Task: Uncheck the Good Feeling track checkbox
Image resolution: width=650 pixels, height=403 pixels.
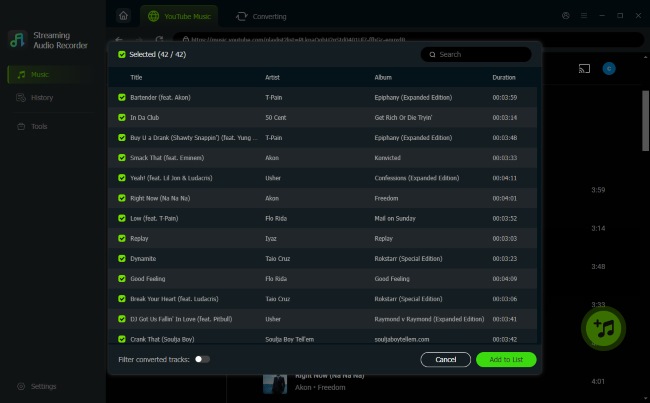Action: (x=121, y=279)
